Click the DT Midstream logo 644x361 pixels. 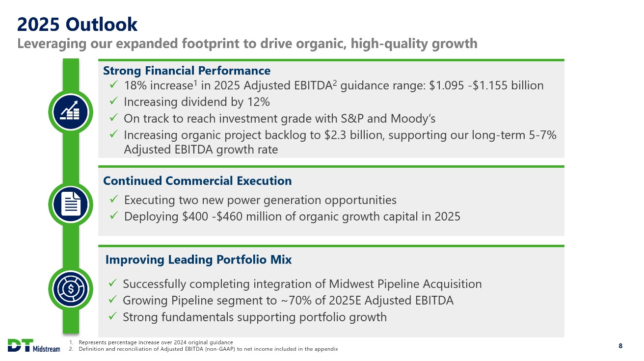[x=33, y=346]
